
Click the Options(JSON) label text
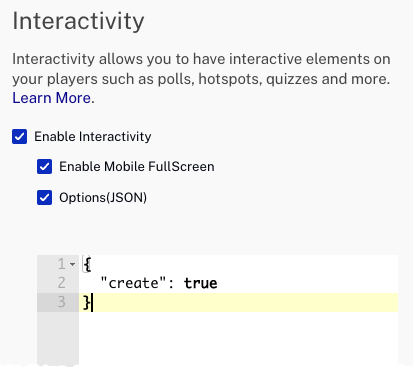[103, 197]
